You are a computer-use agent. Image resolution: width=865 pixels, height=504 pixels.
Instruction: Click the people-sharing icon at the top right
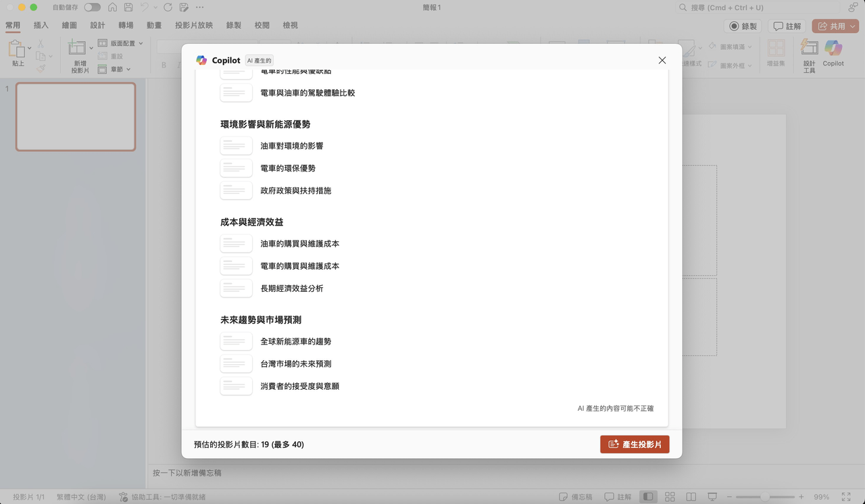[x=853, y=7]
